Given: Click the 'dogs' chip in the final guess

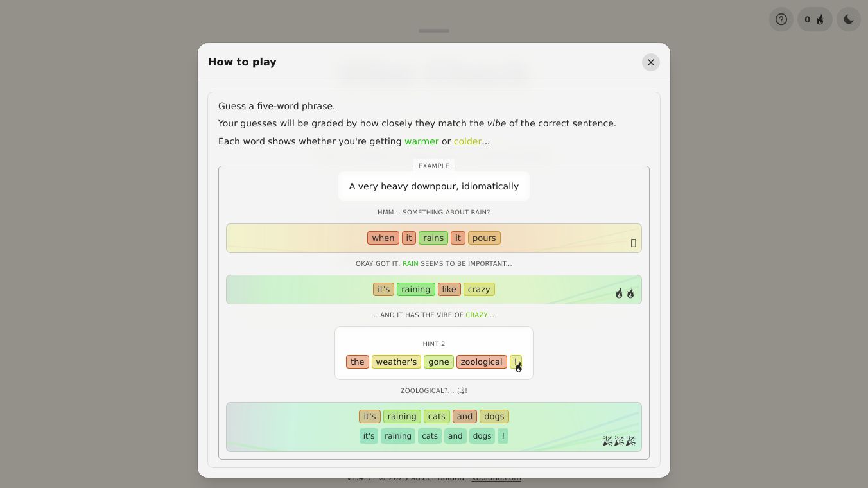Looking at the screenshot, I should pyautogui.click(x=494, y=417).
